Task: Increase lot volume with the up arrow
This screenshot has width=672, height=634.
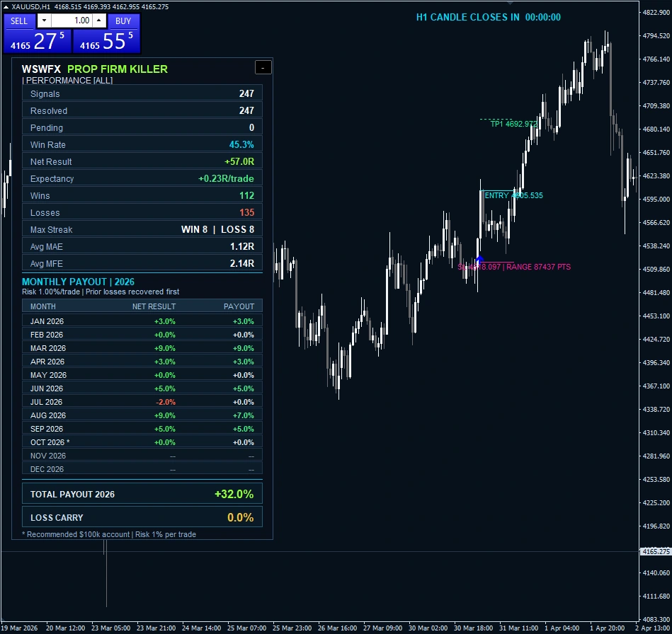Action: tap(99, 21)
